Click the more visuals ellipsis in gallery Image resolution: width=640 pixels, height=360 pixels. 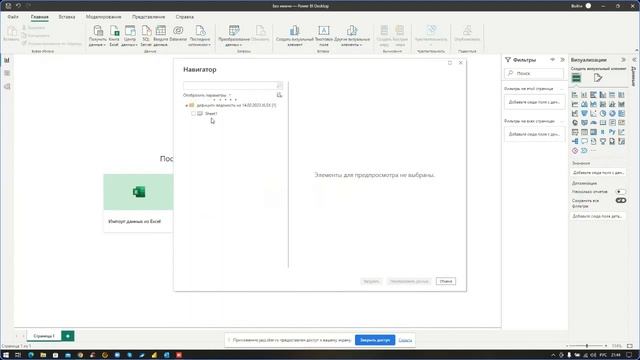click(593, 151)
